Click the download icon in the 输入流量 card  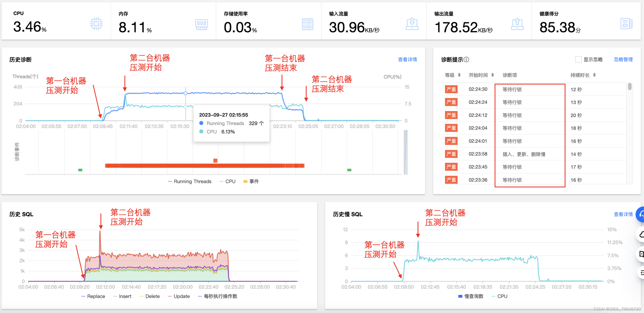click(x=412, y=24)
